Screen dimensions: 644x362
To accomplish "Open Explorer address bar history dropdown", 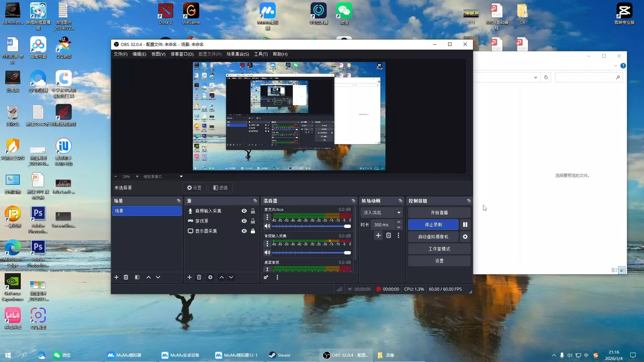I will pyautogui.click(x=535, y=77).
